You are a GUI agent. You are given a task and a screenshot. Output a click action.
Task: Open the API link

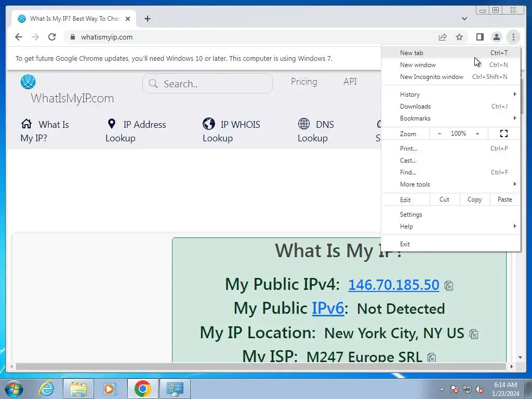350,82
